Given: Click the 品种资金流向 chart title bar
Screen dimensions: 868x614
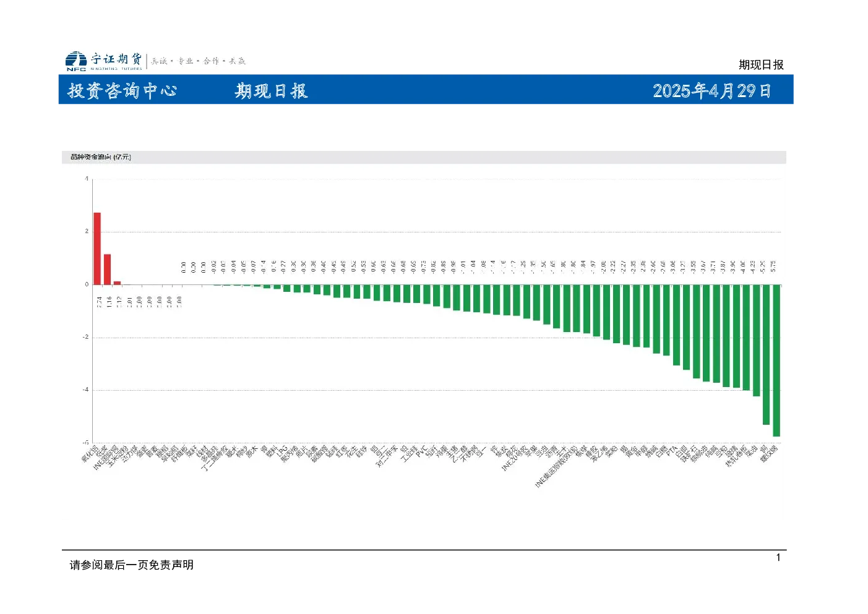Looking at the screenshot, I should point(424,157).
